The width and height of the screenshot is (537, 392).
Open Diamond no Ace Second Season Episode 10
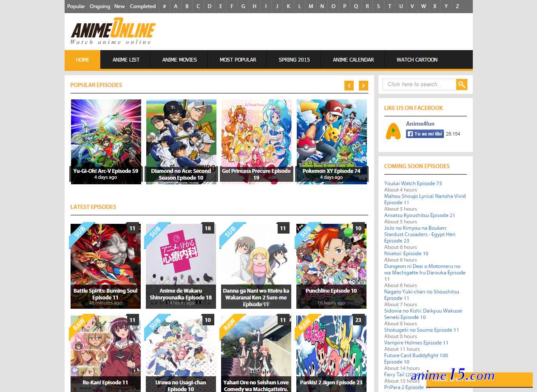coord(181,142)
